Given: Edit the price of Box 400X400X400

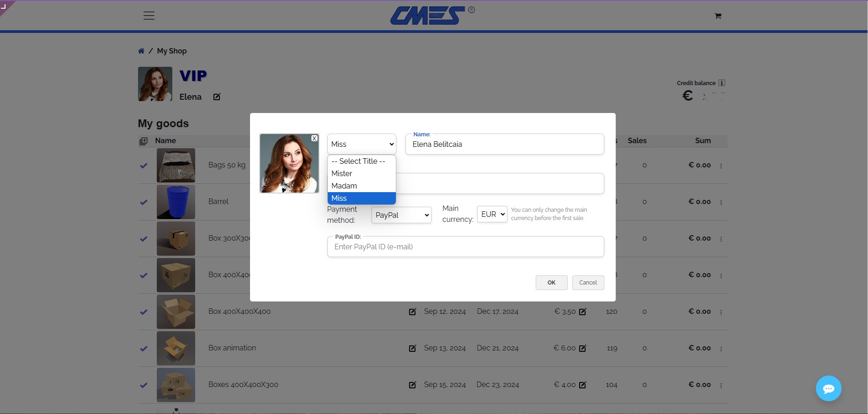Looking at the screenshot, I should 582,312.
